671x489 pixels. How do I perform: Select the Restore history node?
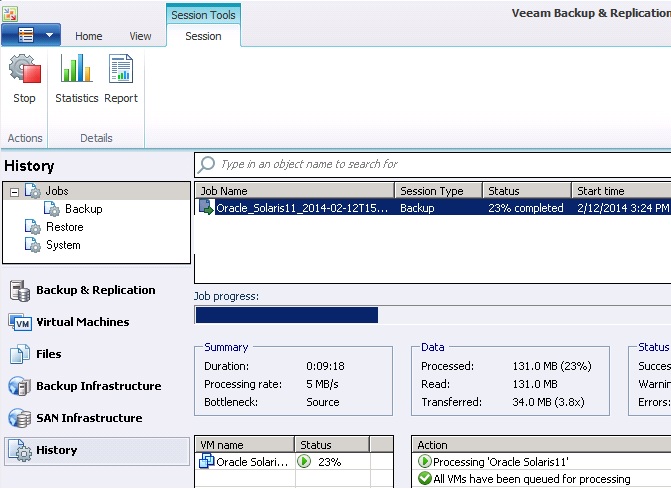click(x=65, y=227)
